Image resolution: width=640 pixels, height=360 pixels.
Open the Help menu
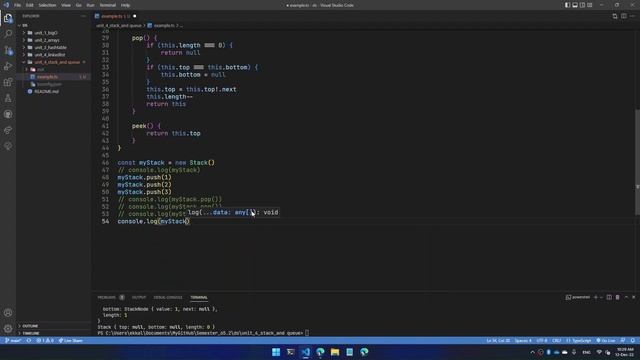pos(125,5)
